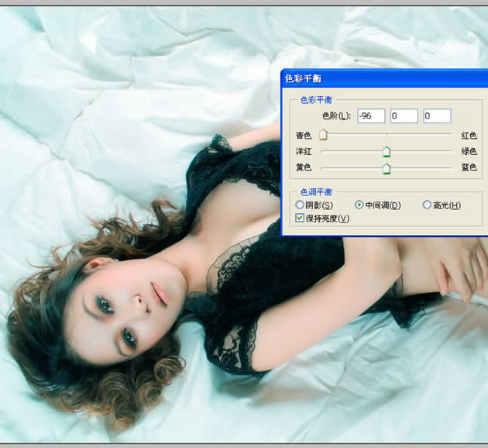This screenshot has width=488, height=448.
Task: Click the cyan-red level input showing -96
Action: click(x=371, y=115)
